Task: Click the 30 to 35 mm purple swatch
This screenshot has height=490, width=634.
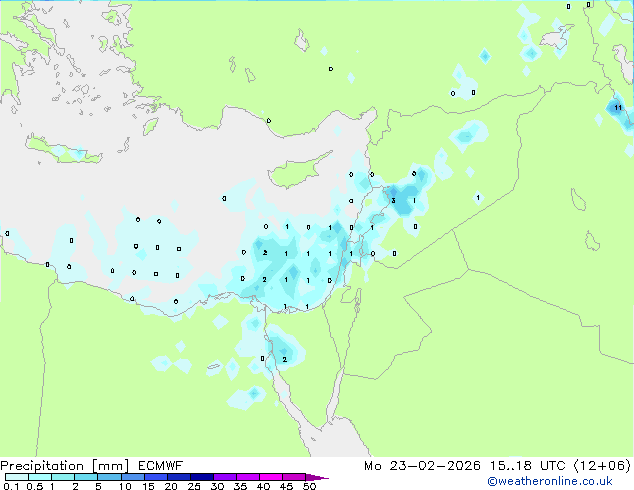Action: coord(224,477)
